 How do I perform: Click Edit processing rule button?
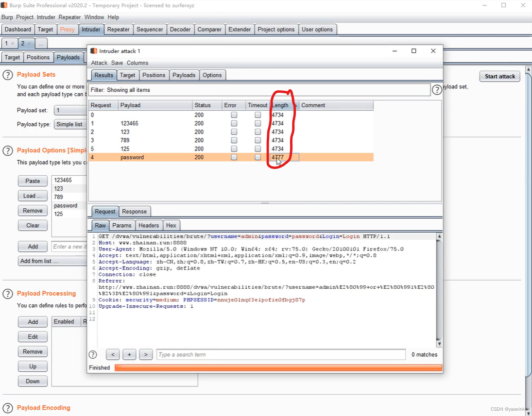pos(33,337)
